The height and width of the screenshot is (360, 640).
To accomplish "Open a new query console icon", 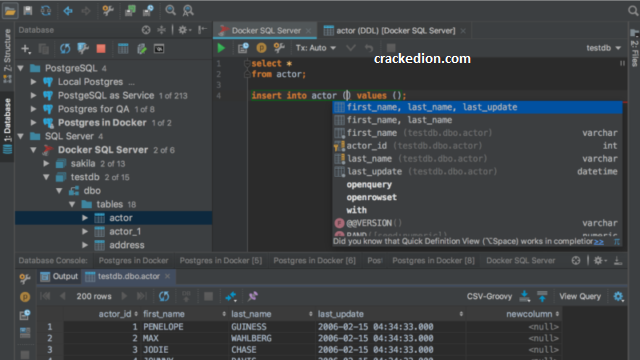I will (x=159, y=49).
